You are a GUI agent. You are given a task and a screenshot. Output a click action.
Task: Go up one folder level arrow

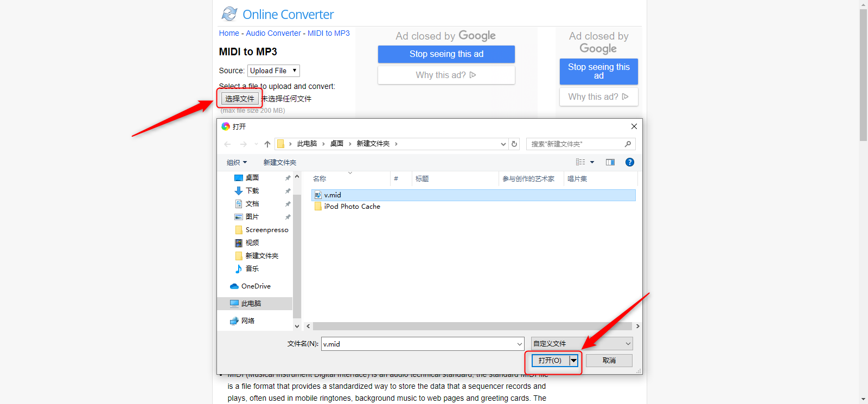point(267,144)
